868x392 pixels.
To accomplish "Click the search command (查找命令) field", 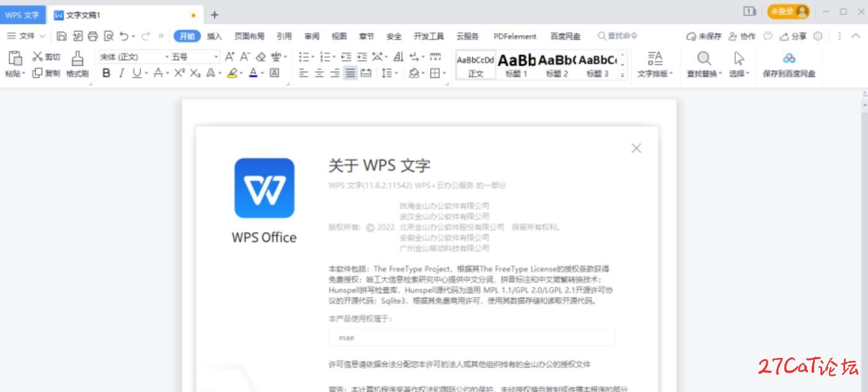I will pyautogui.click(x=617, y=36).
